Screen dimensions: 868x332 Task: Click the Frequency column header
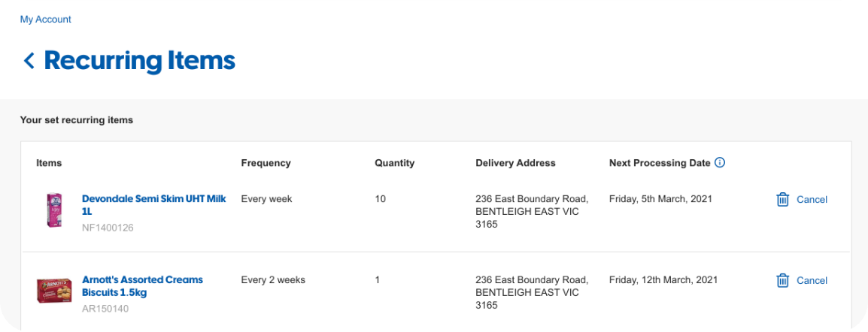click(266, 163)
